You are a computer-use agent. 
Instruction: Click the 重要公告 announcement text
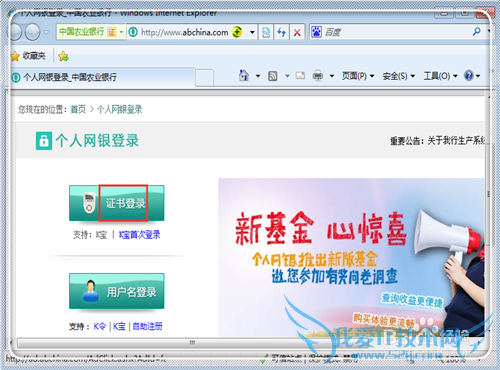437,141
